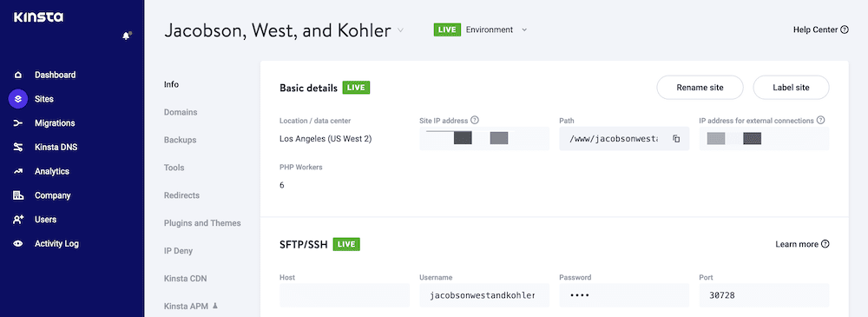
Task: Click the Sites layers icon
Action: (x=17, y=99)
